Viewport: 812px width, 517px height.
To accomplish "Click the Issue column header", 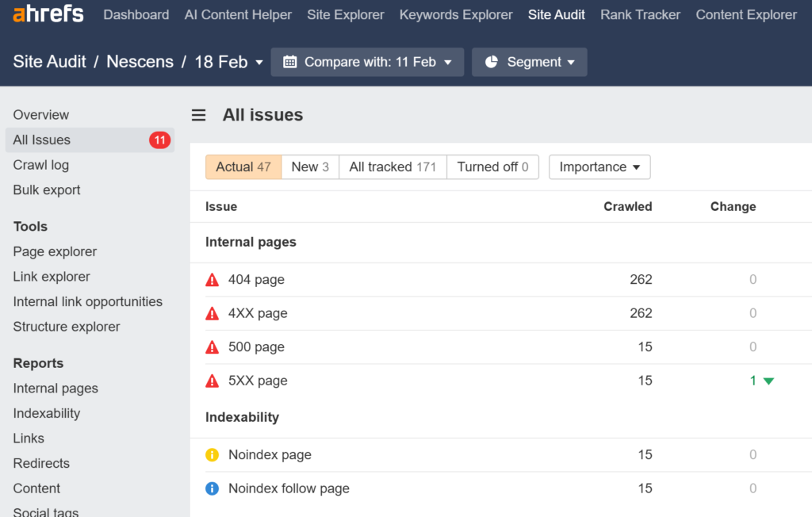I will tap(221, 207).
